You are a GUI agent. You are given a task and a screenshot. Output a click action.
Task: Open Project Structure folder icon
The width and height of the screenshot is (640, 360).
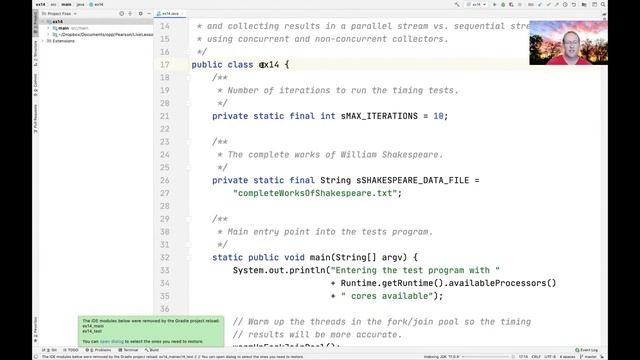tap(584, 4)
